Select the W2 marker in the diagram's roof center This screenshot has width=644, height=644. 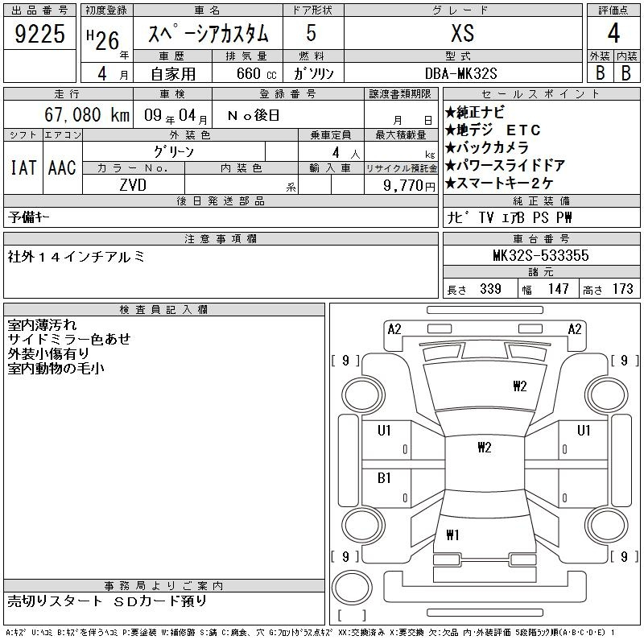click(484, 448)
